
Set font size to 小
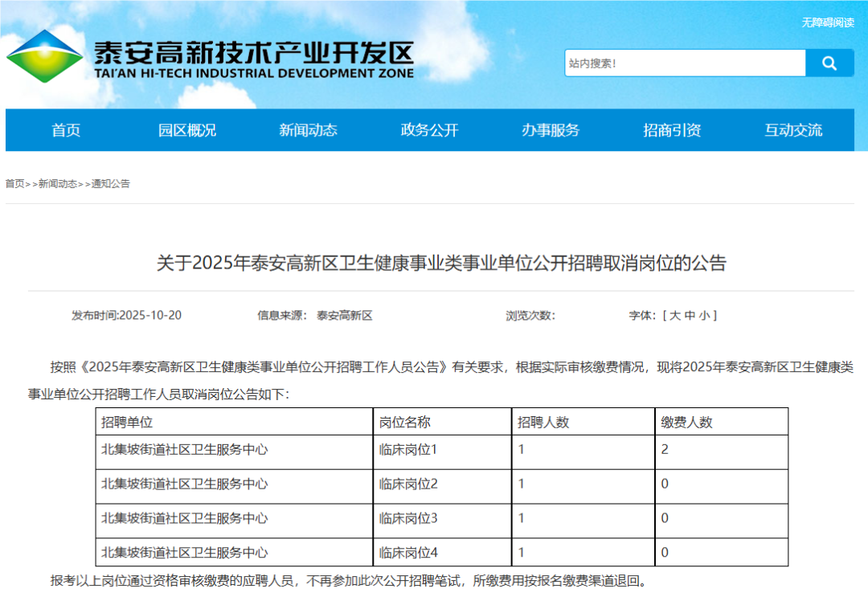coord(704,316)
